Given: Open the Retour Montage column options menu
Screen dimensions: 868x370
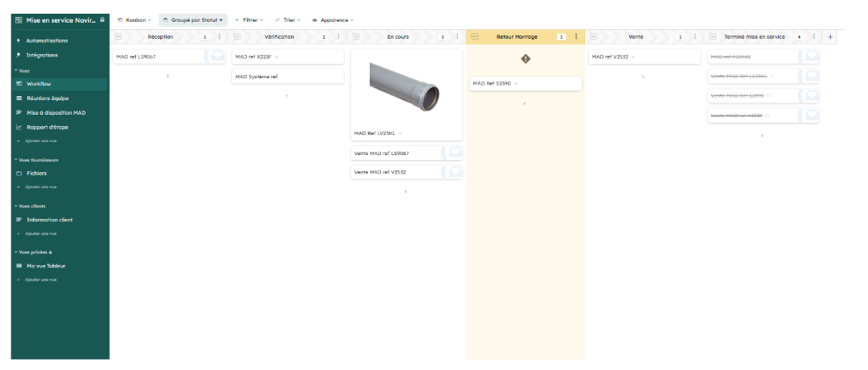Looking at the screenshot, I should (x=576, y=36).
